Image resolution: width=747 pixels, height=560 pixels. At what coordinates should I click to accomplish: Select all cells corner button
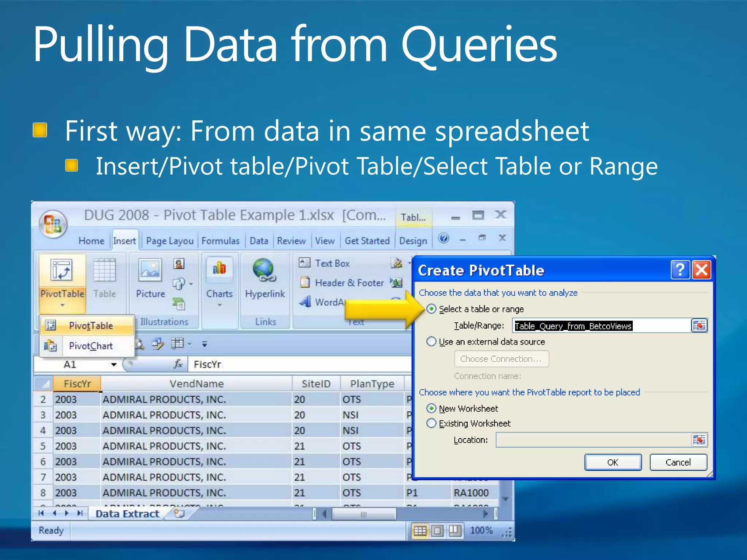[44, 384]
